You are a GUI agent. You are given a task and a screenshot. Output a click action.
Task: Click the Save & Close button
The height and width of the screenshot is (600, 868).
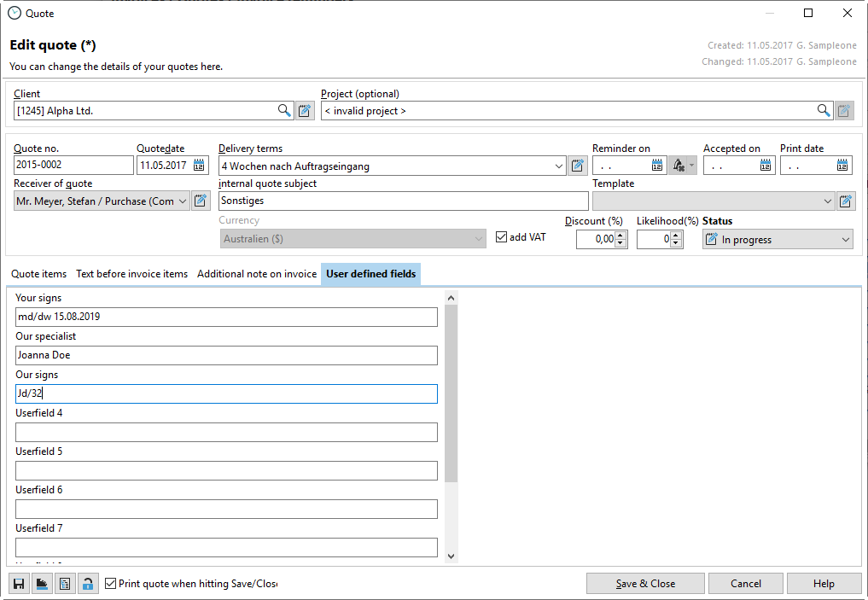pos(645,584)
